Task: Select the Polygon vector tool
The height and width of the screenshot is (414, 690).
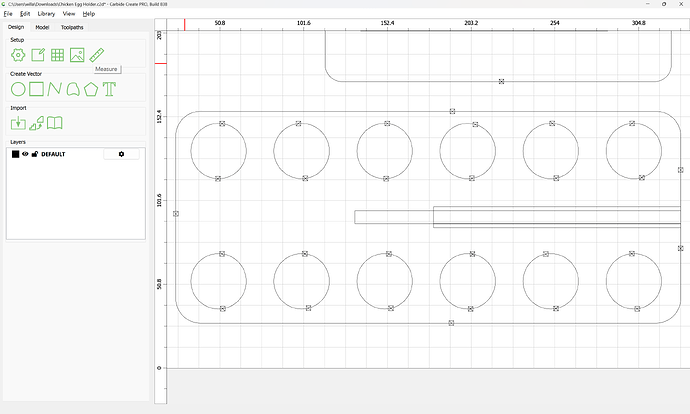Action: pyautogui.click(x=91, y=89)
